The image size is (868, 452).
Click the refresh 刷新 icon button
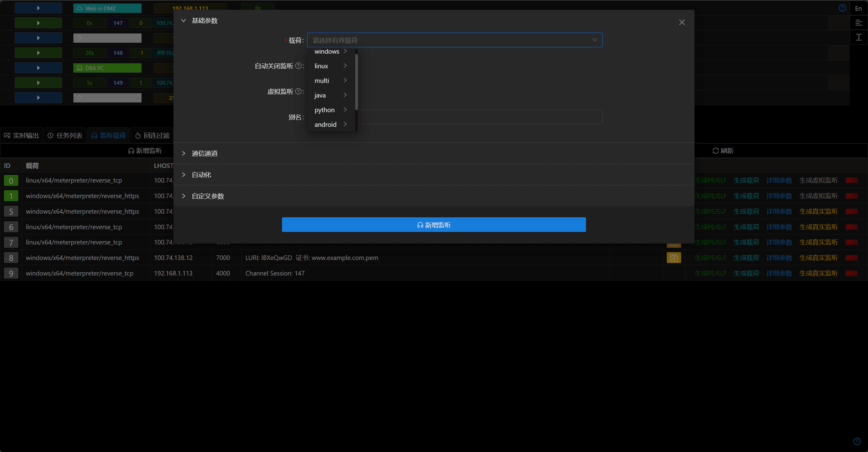click(723, 151)
